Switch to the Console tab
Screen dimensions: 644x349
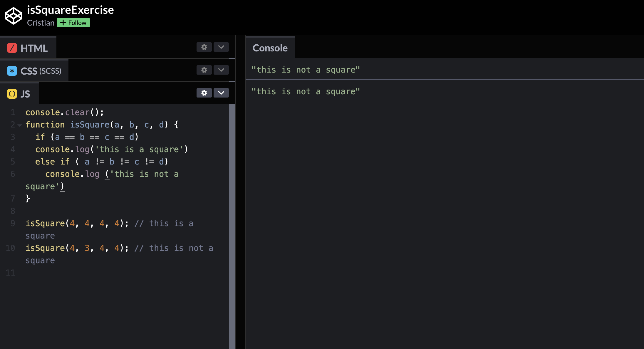click(270, 48)
